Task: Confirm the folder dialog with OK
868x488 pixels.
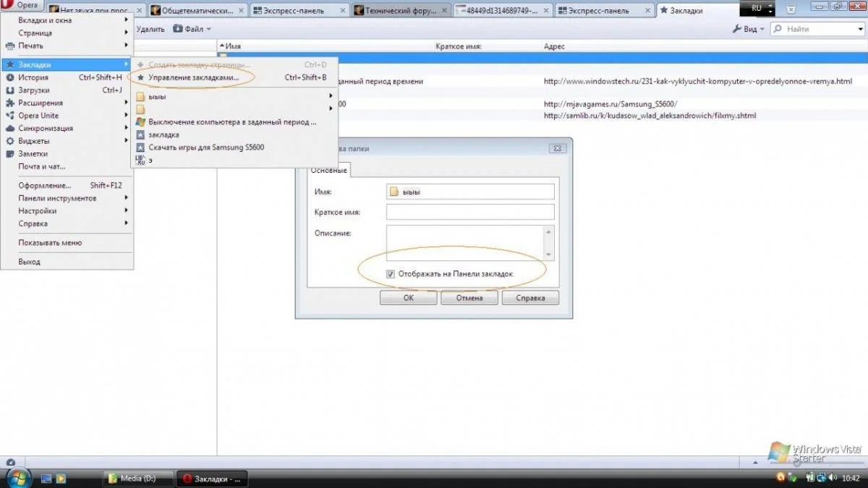Action: [x=409, y=298]
